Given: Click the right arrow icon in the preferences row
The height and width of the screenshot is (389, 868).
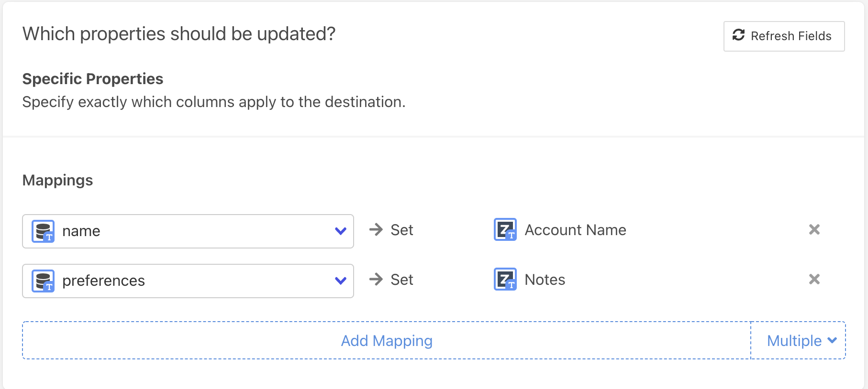Looking at the screenshot, I should (376, 280).
